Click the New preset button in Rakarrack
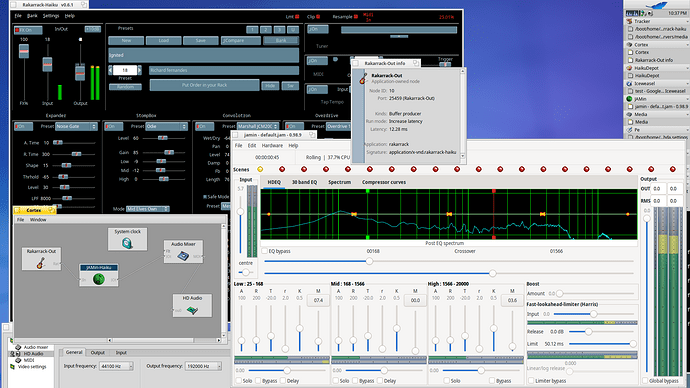690x388 pixels. (126, 40)
